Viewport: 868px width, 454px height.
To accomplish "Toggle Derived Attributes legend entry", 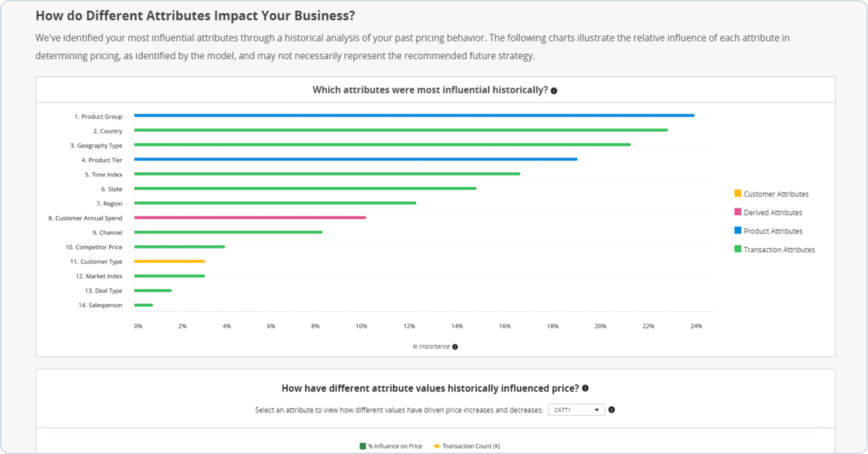I will tap(768, 213).
